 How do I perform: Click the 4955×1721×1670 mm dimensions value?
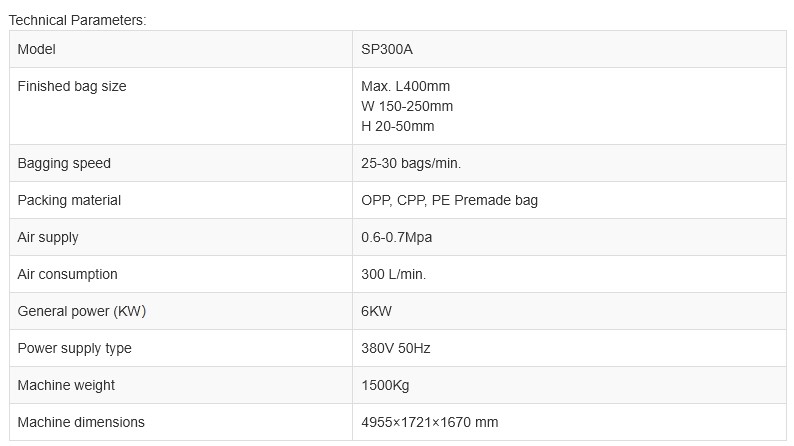click(429, 422)
